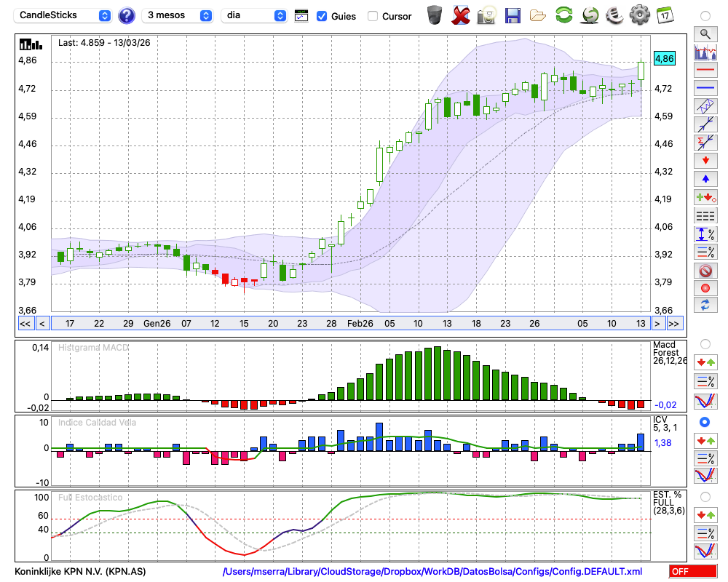
Task: Open the CandleSticks chart type dropdown
Action: tap(63, 15)
